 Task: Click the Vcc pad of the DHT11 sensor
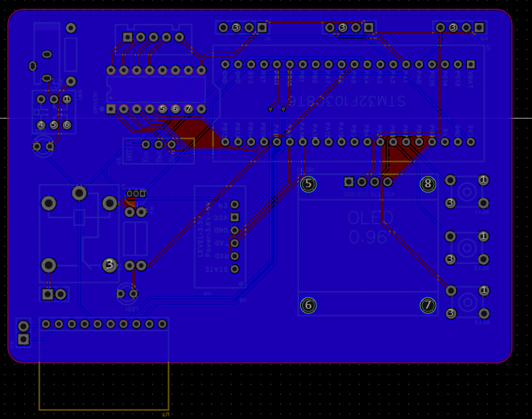(146, 144)
